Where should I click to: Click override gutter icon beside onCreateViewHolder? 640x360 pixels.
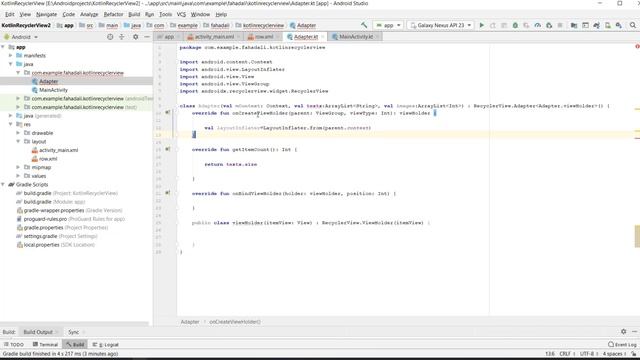point(167,113)
